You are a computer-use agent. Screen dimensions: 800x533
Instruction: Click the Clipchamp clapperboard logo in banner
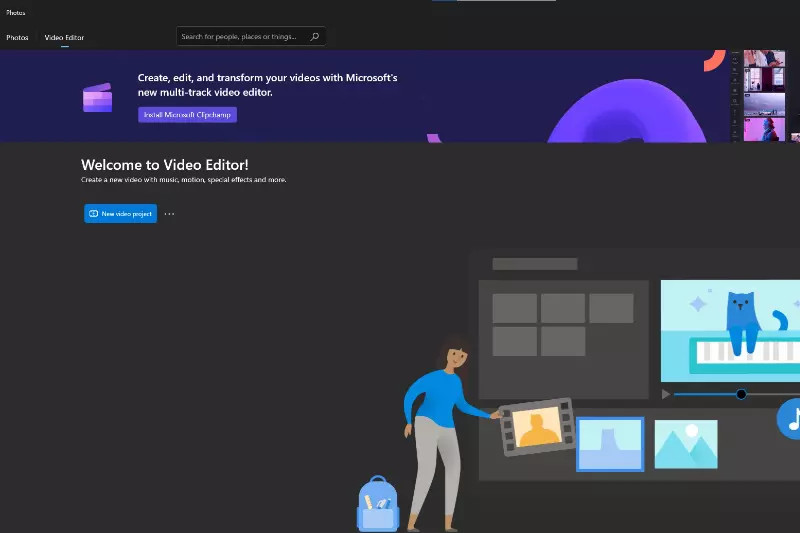(97, 97)
